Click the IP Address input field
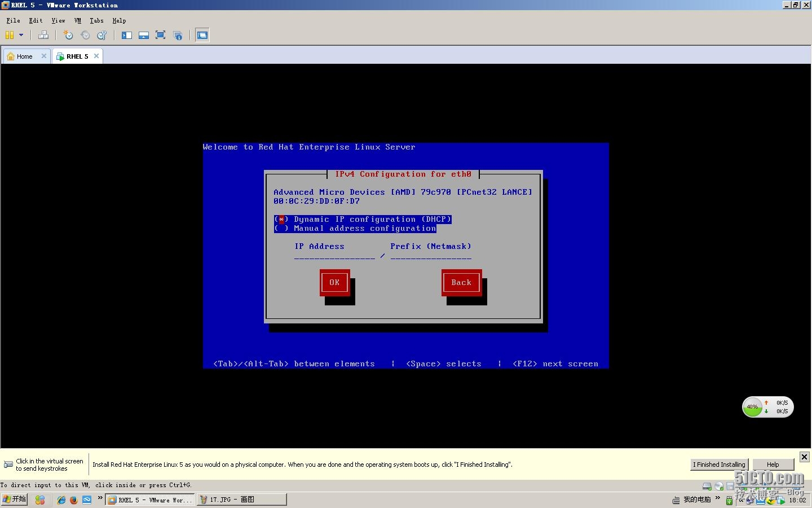This screenshot has width=812, height=508. point(334,256)
